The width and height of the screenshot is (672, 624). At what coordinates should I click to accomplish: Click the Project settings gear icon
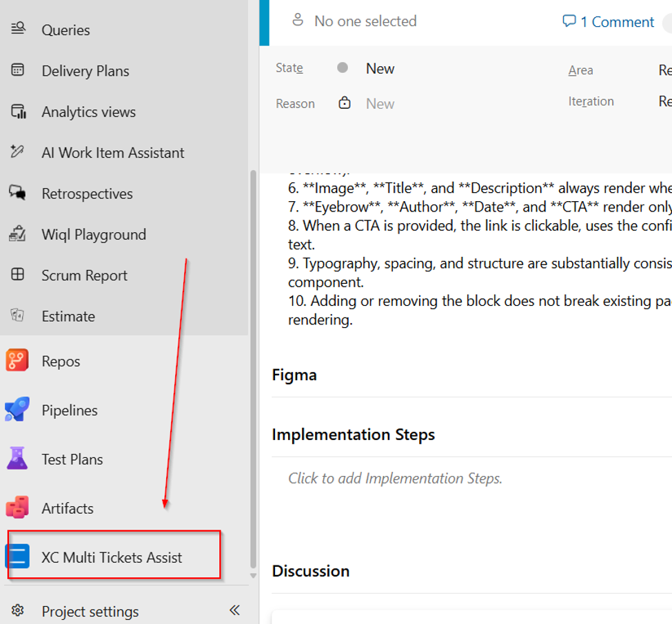[17, 610]
